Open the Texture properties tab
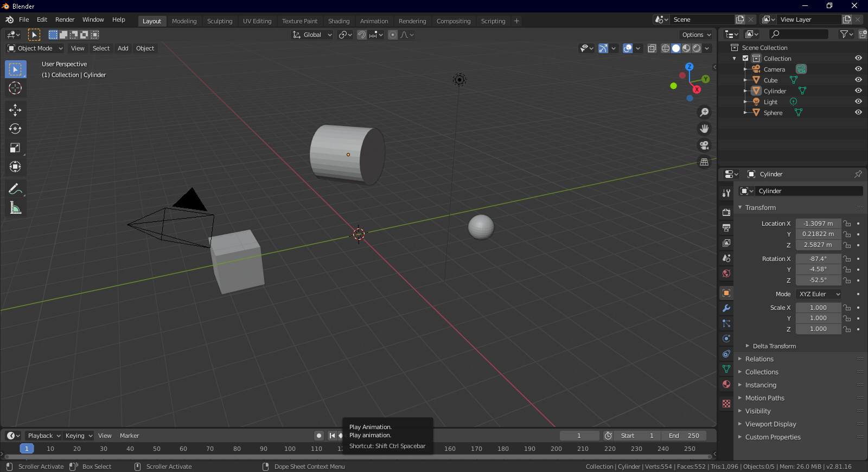 [726, 404]
